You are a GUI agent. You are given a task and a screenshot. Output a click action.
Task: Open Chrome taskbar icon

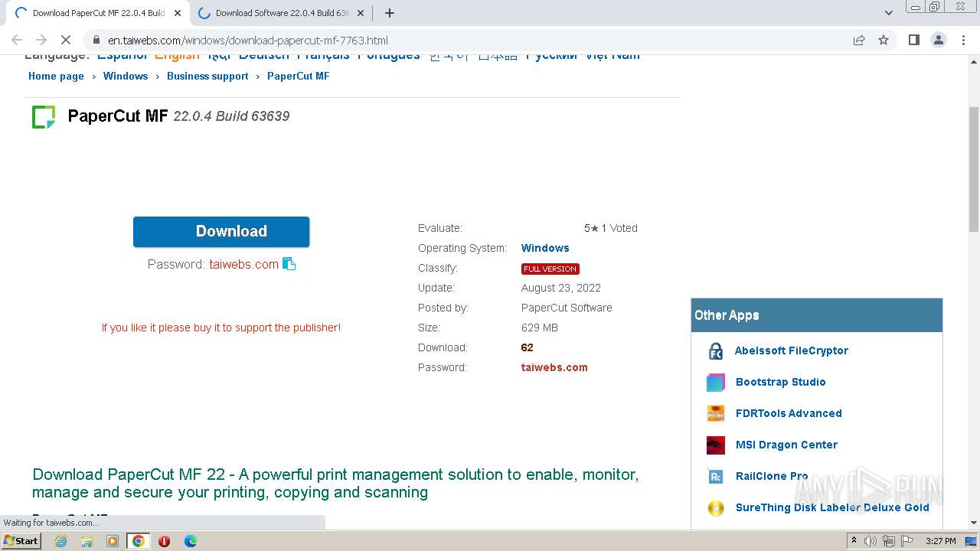click(x=138, y=541)
